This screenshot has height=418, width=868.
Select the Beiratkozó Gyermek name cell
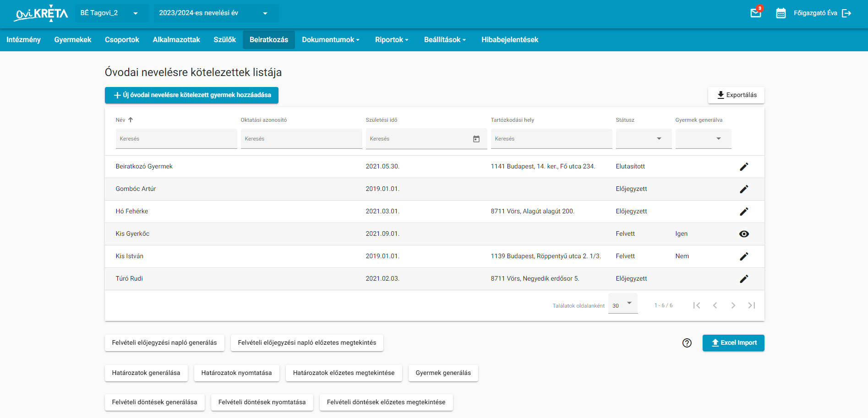coord(144,167)
